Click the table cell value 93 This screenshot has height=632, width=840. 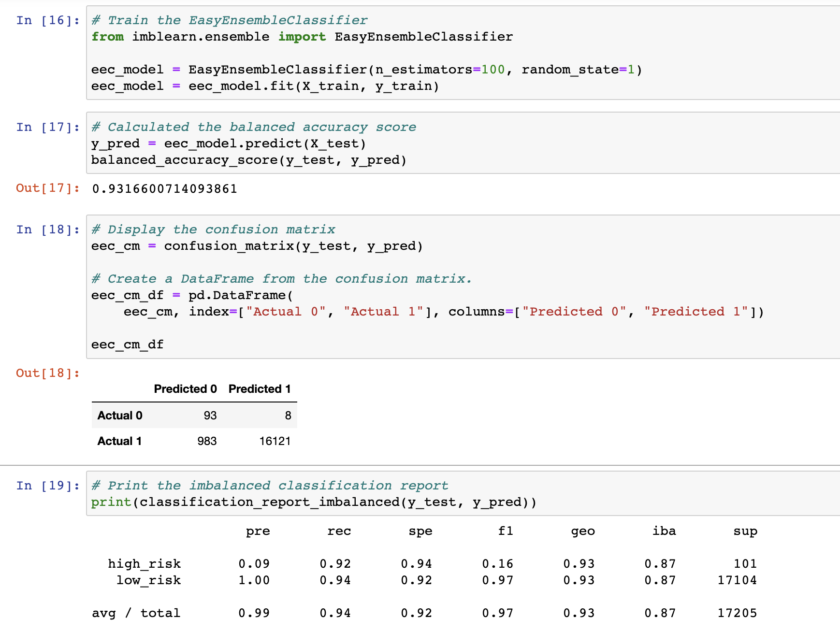pyautogui.click(x=210, y=416)
